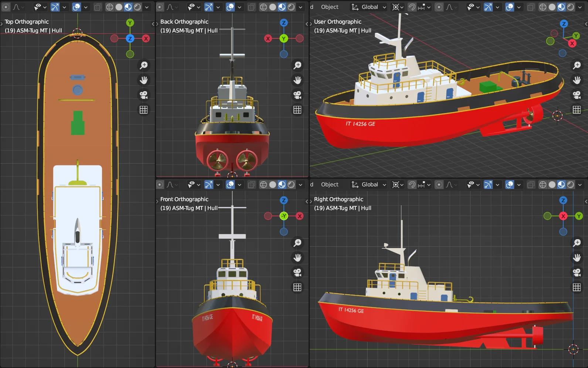Viewport: 588px width, 368px height.
Task: Select pan hand in Front Orthographic viewport
Action: [x=297, y=258]
